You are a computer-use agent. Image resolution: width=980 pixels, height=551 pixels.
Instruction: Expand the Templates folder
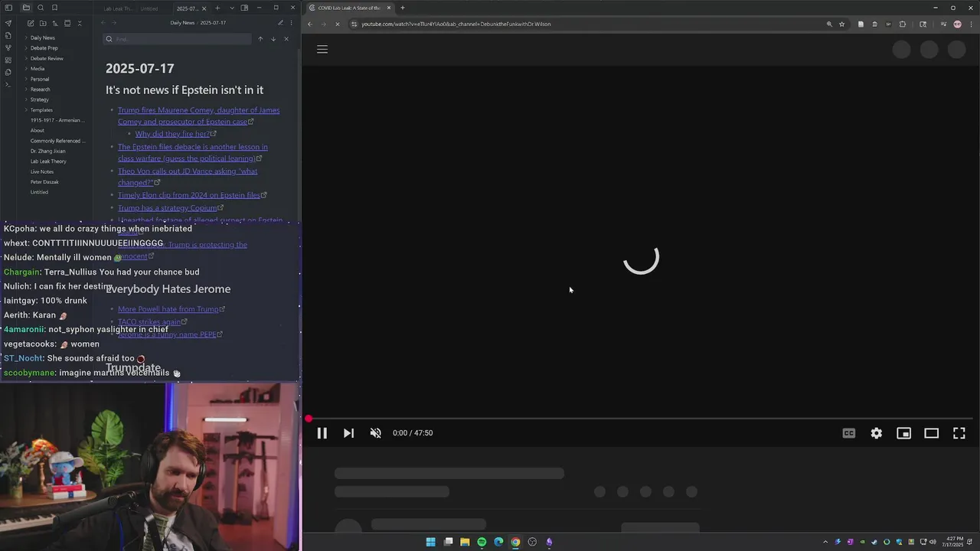41,110
